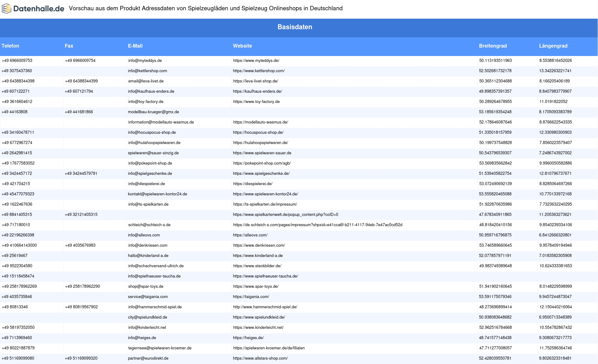
Task: Select the Basisdaten section header
Action: pos(295,27)
